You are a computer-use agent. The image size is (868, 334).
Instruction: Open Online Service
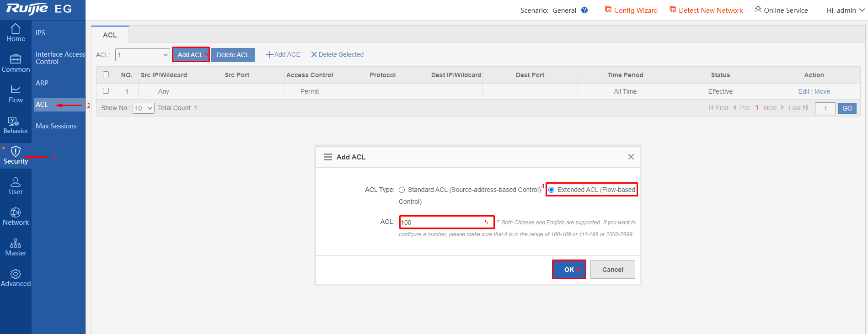781,10
